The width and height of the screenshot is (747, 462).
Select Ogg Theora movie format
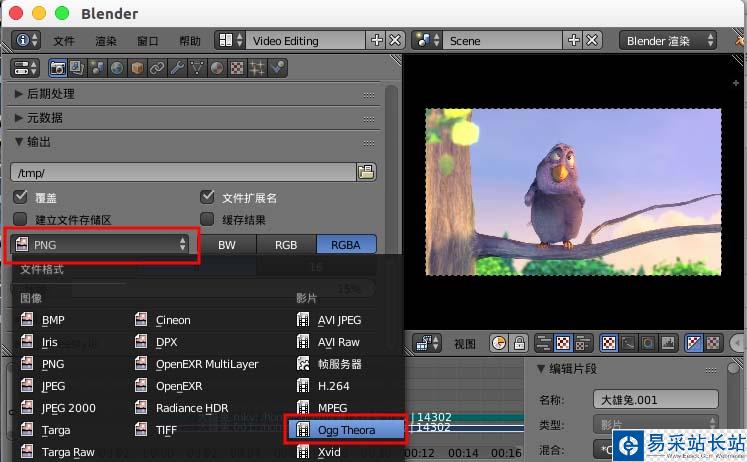[346, 430]
